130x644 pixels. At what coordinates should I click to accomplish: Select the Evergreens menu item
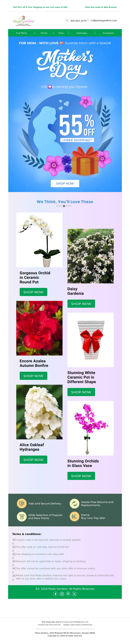coord(108,33)
